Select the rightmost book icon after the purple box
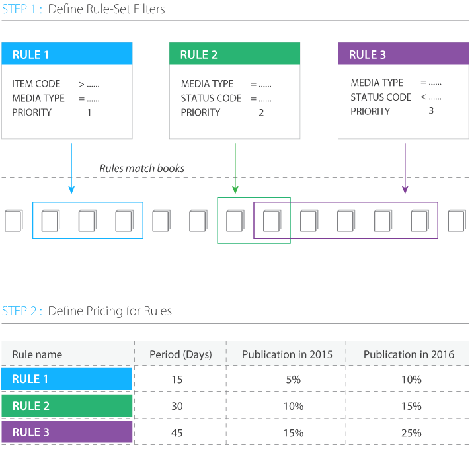The width and height of the screenshot is (476, 453). (x=457, y=221)
